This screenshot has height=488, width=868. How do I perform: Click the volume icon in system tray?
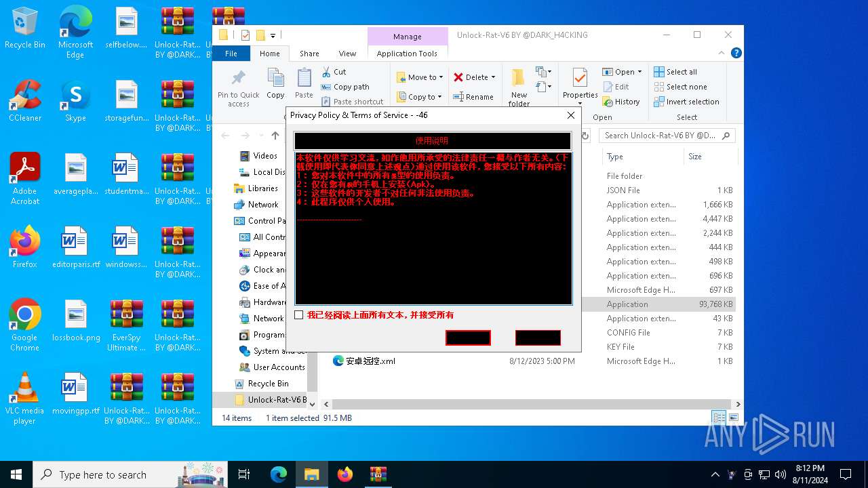pos(781,474)
